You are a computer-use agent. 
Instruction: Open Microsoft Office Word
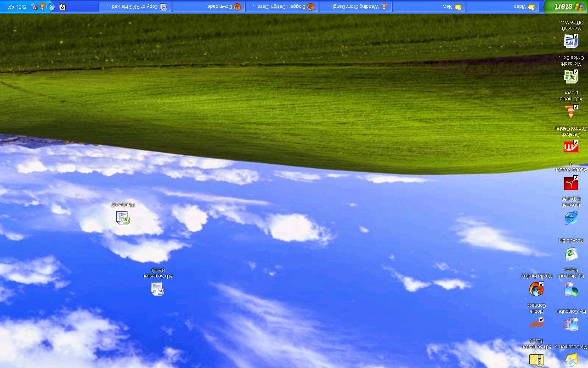pos(570,41)
